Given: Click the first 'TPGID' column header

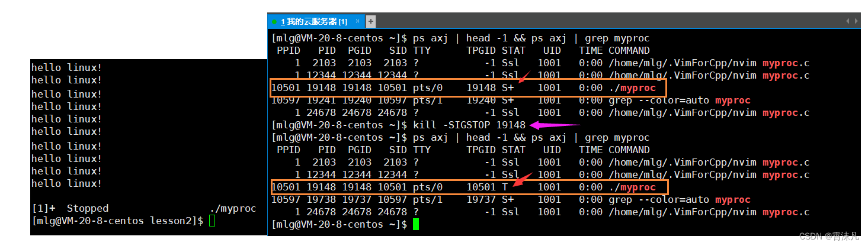Looking at the screenshot, I should coord(481,50).
